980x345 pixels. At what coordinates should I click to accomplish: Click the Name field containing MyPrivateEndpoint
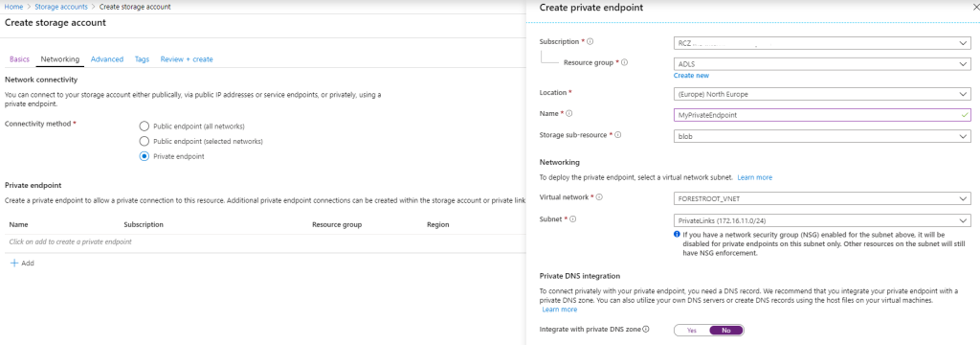click(x=822, y=115)
